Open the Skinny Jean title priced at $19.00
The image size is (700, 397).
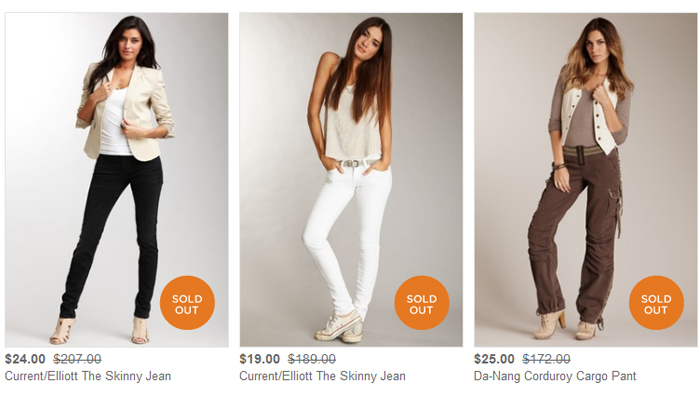pos(322,376)
